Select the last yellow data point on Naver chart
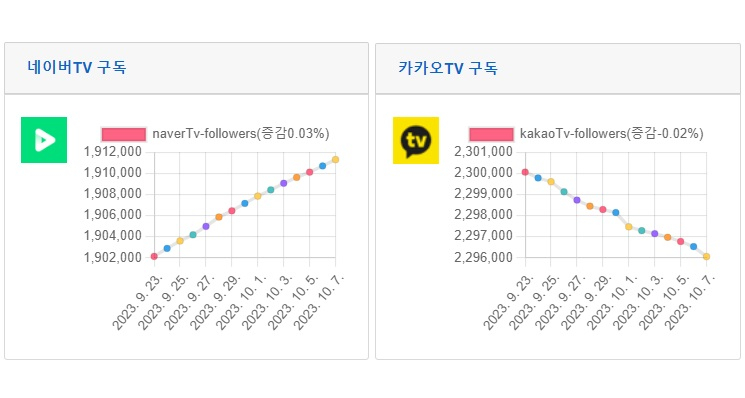745x398 pixels. point(335,160)
